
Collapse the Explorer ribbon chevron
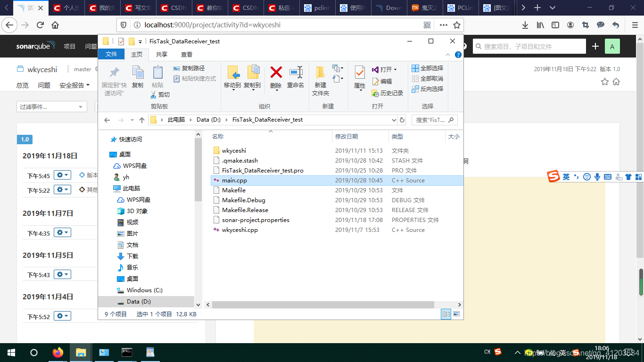[x=449, y=55]
